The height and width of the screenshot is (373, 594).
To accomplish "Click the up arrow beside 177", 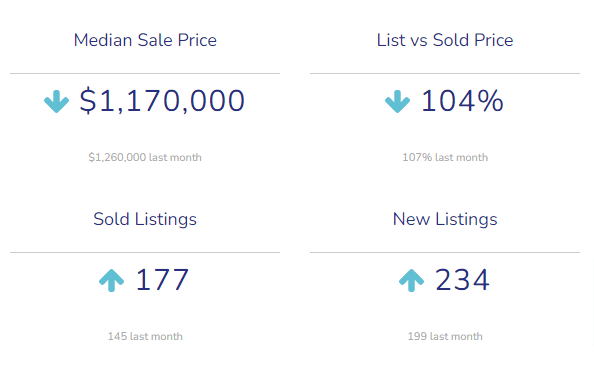I will pos(111,281).
